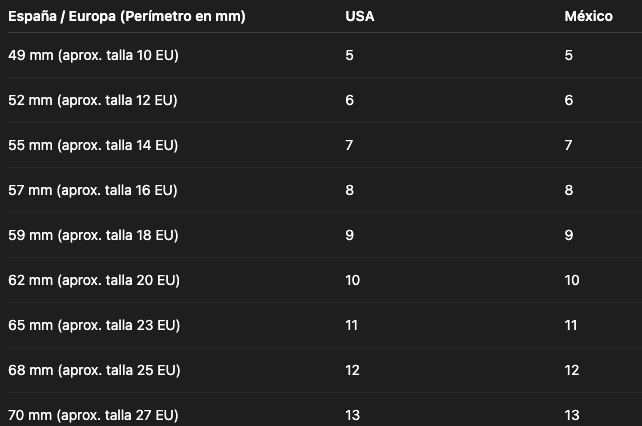The width and height of the screenshot is (642, 426).
Task: Click México size 6 cell
Action: [x=569, y=100]
